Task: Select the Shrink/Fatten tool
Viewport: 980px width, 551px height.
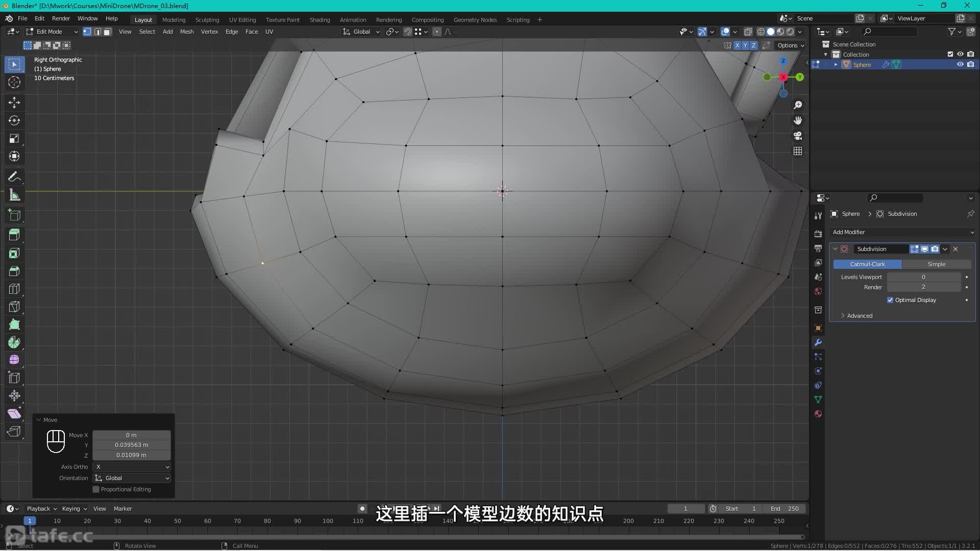Action: (14, 396)
